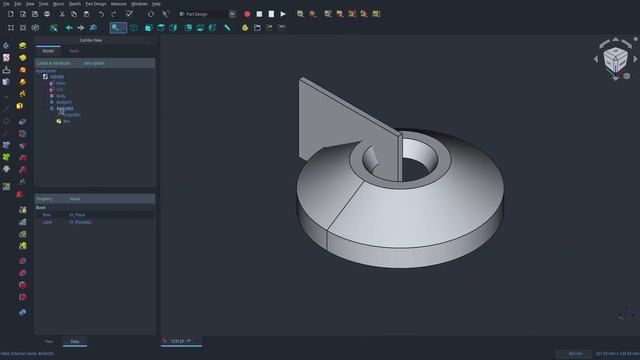Click the Description column header
This screenshot has width=640, height=360.
tap(94, 63)
